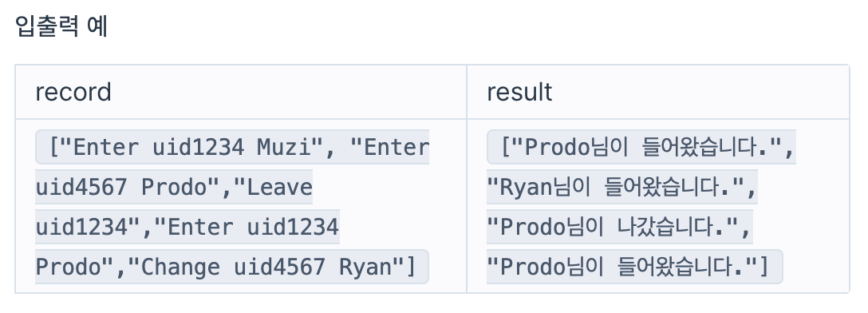Select the result column header
This screenshot has width=868, height=313.
[x=519, y=92]
